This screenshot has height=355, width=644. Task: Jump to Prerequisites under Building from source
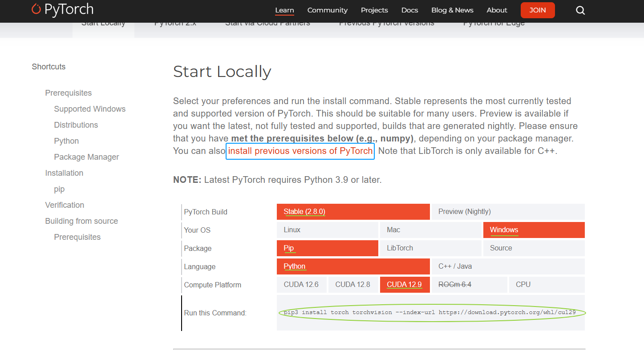(77, 237)
